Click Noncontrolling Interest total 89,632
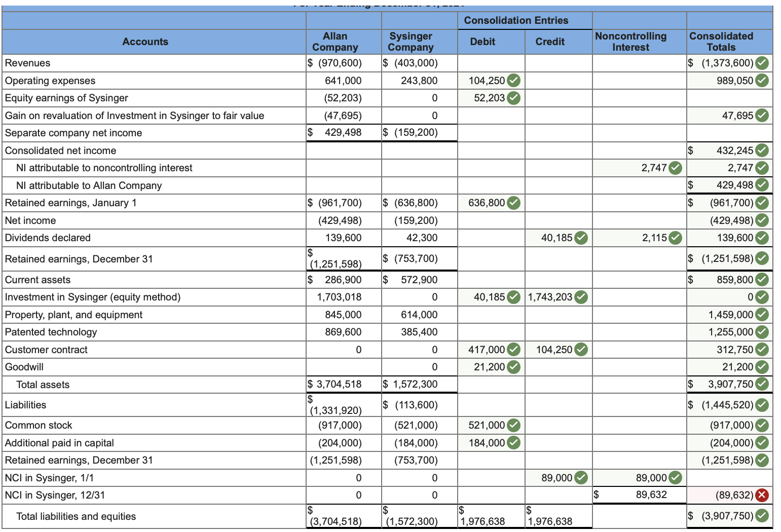Image resolution: width=781 pixels, height=532 pixels. point(651,495)
